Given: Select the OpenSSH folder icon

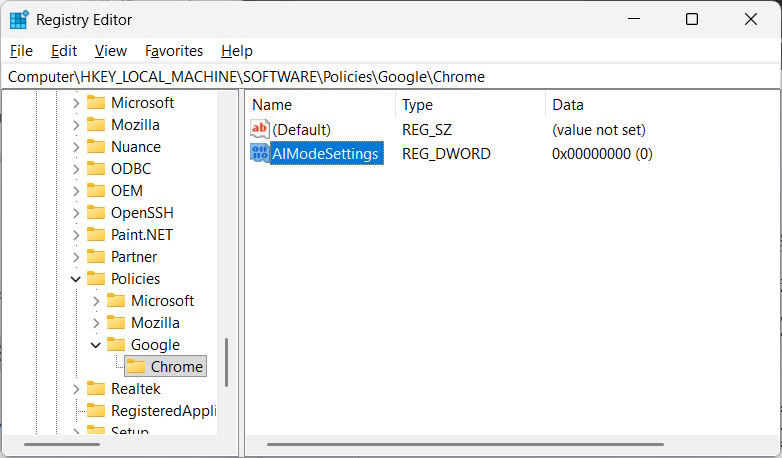Looking at the screenshot, I should [96, 213].
